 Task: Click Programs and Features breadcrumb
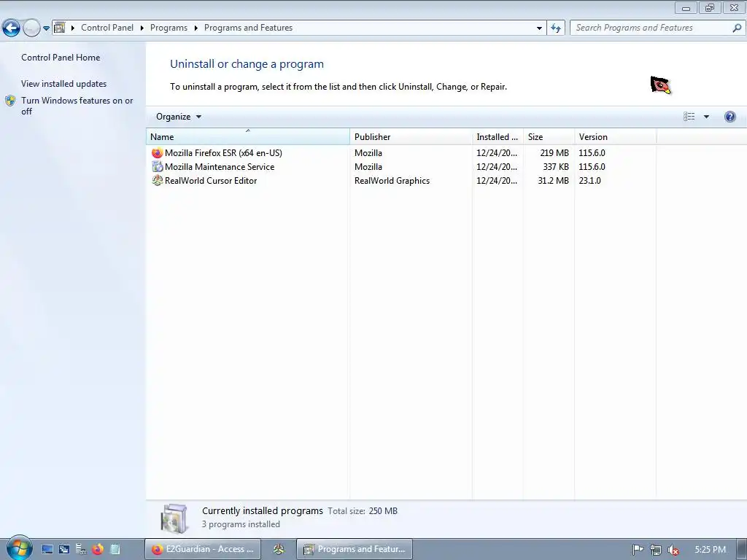[248, 28]
